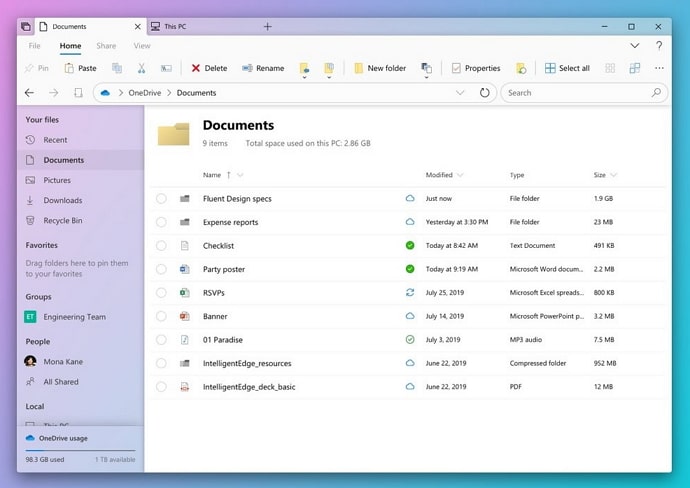Switch to the View ribbon tab
This screenshot has height=488, width=690.
tap(142, 45)
